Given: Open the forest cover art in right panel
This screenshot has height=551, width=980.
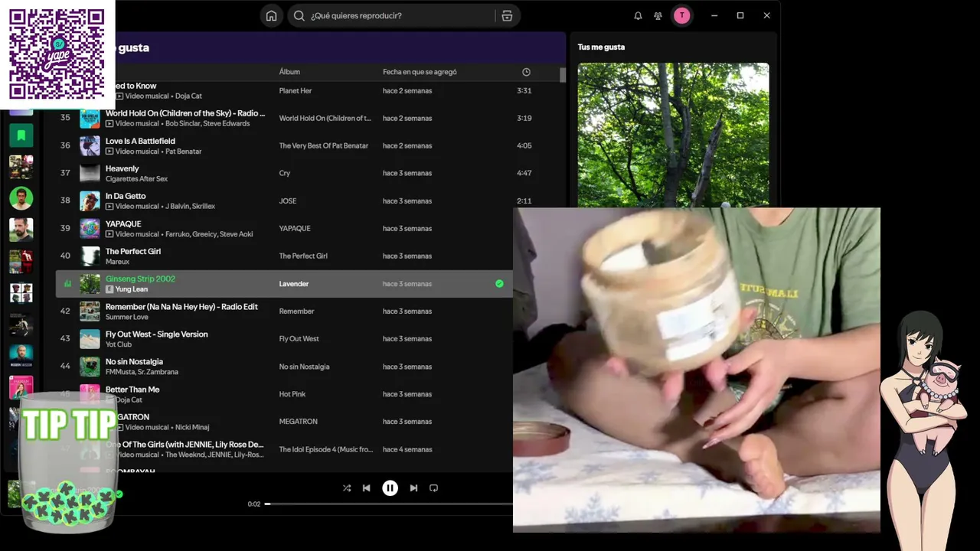Looking at the screenshot, I should pos(673,135).
